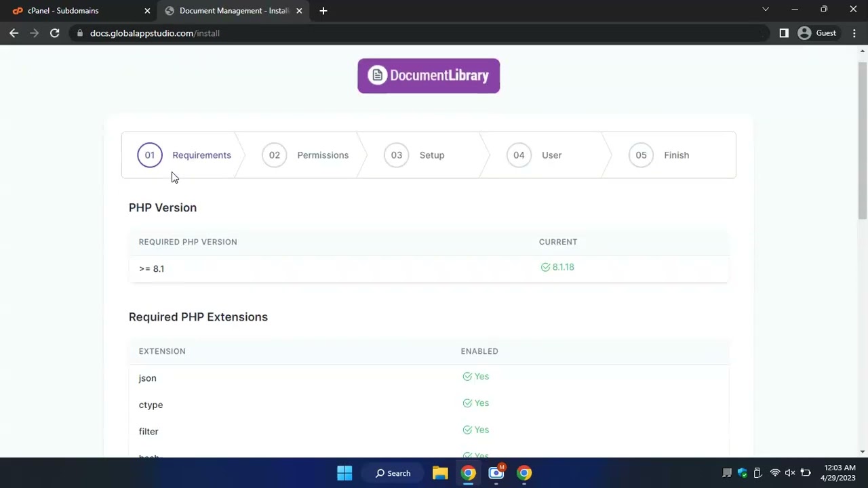868x488 pixels.
Task: Click 'Yes' in the filter row
Action: [481, 430]
